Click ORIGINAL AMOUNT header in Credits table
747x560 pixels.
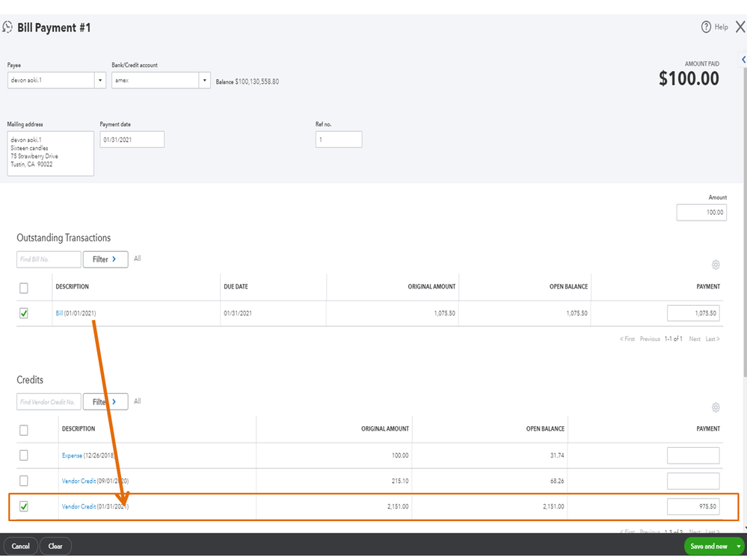385,429
